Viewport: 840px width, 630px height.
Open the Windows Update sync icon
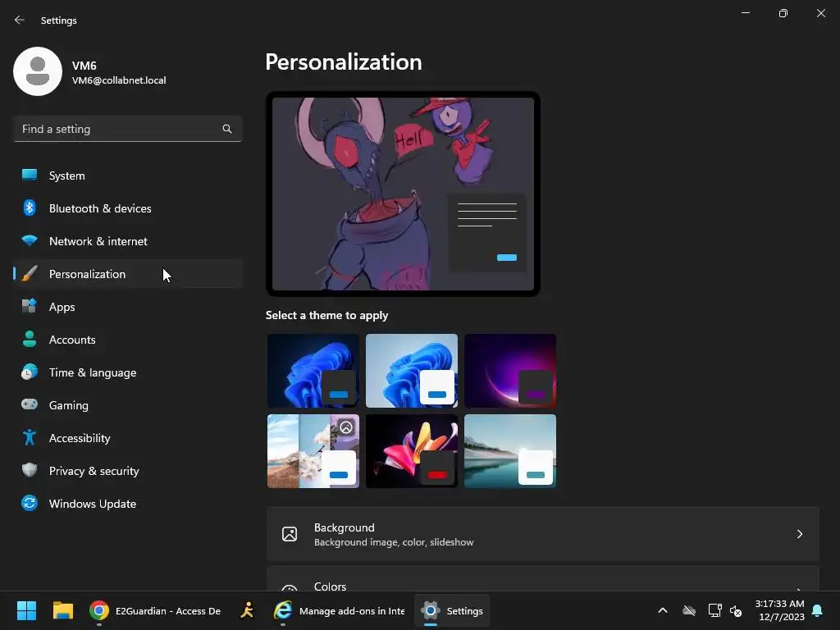coord(30,503)
